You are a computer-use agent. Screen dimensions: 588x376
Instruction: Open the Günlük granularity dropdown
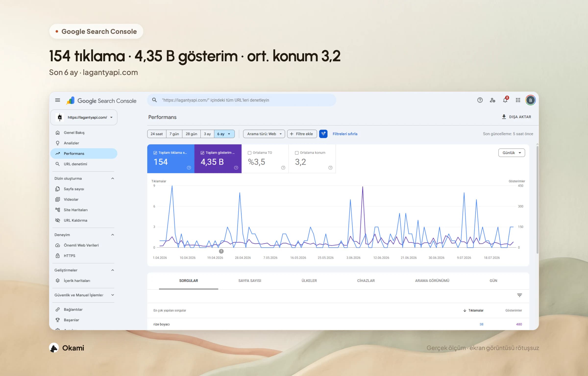(x=512, y=153)
